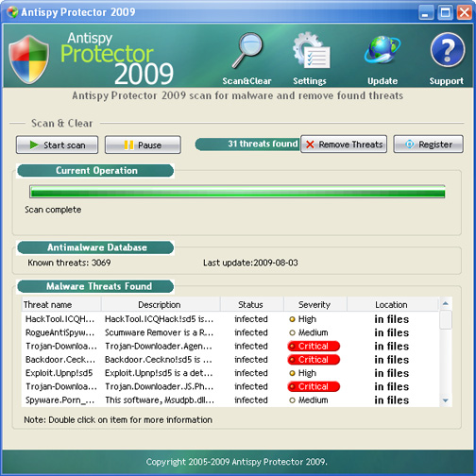
Task: Click Medium severity dot for Spyware.Porn row
Action: click(292, 400)
